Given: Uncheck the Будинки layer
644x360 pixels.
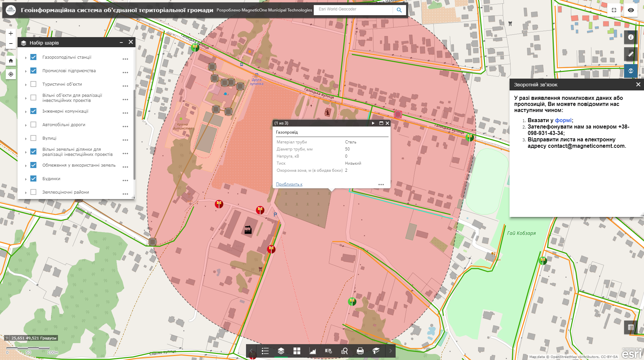Looking at the screenshot, I should pos(33,178).
